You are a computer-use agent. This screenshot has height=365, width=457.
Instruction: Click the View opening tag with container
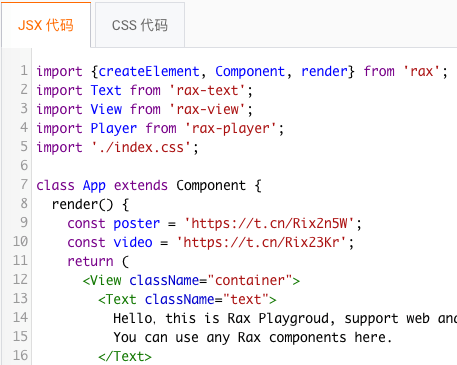click(191, 280)
